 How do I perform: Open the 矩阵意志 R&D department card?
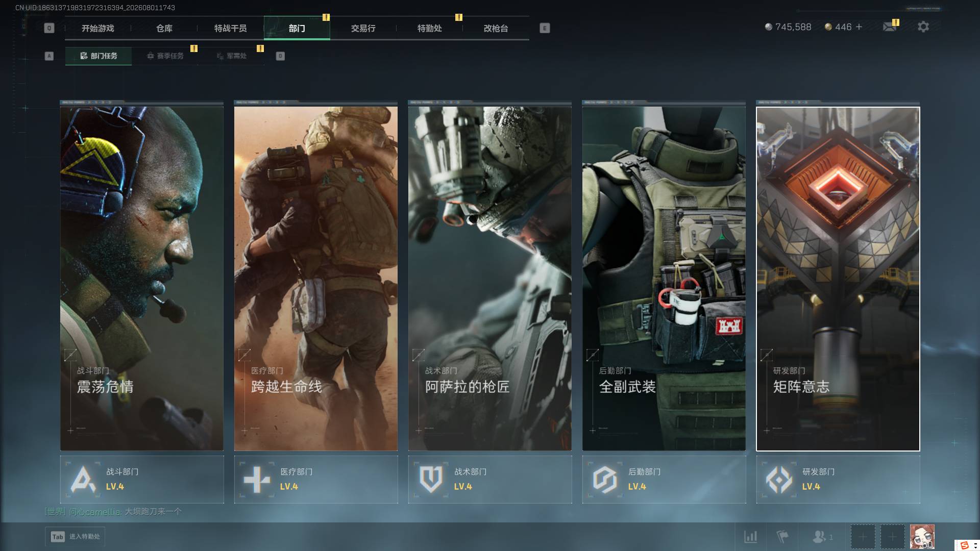[x=838, y=279]
